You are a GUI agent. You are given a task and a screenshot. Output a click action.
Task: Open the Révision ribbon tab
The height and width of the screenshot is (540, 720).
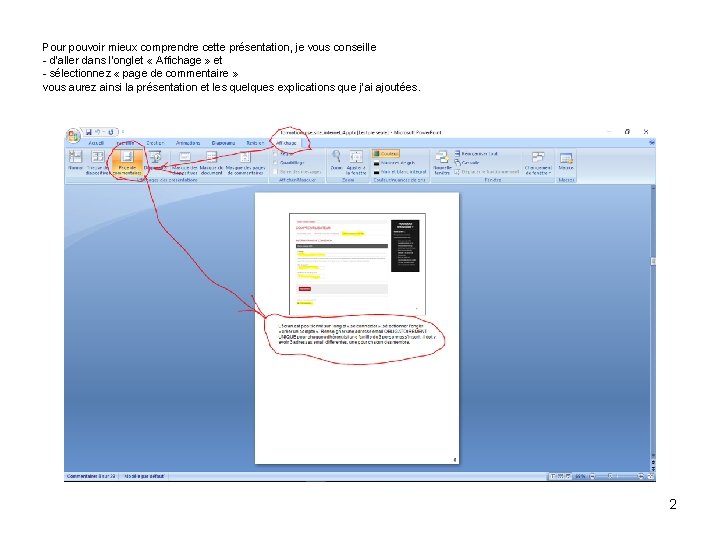255,143
